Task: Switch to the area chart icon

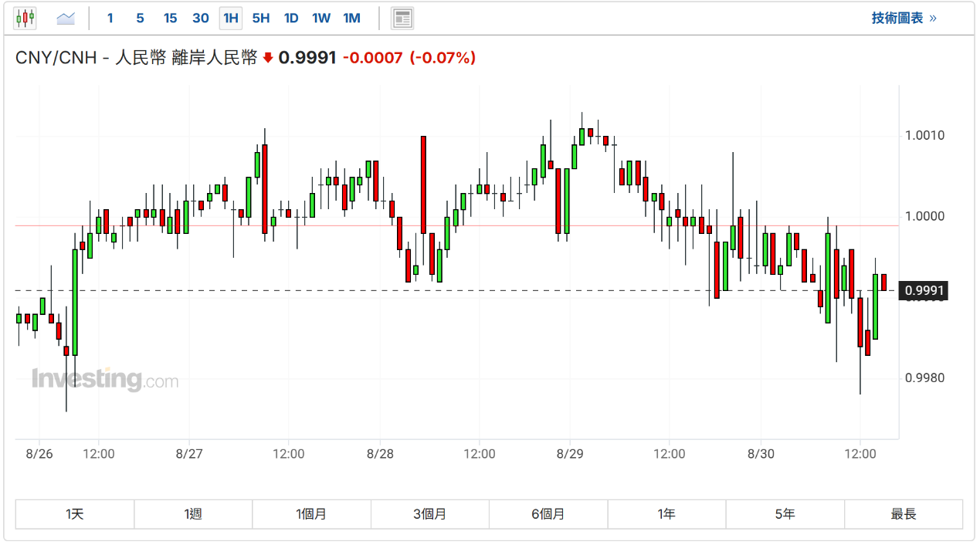Action: pos(66,18)
